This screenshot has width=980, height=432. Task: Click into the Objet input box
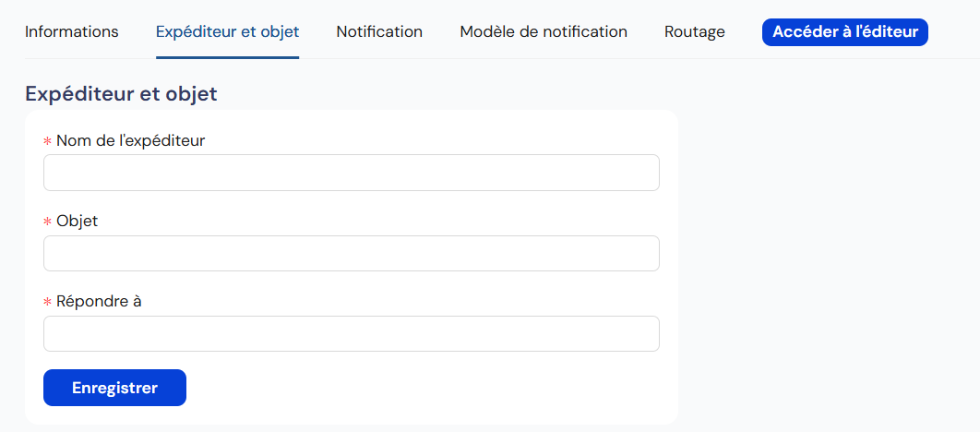coord(351,254)
